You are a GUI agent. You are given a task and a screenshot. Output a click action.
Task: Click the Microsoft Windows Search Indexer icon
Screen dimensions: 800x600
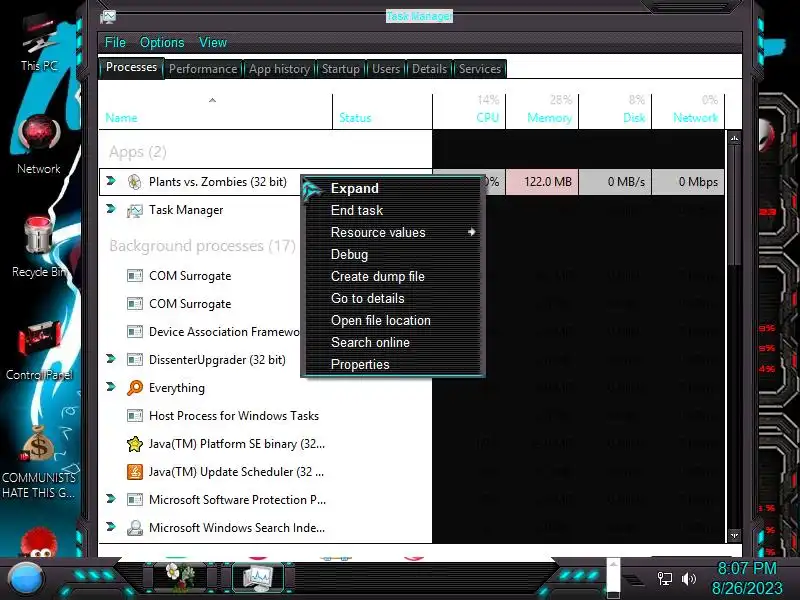[x=135, y=528]
